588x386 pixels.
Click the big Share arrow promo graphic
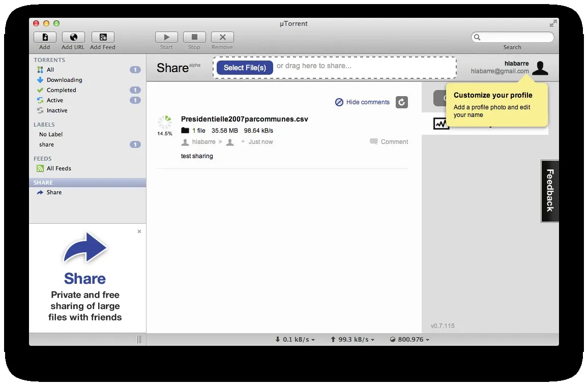coord(85,247)
